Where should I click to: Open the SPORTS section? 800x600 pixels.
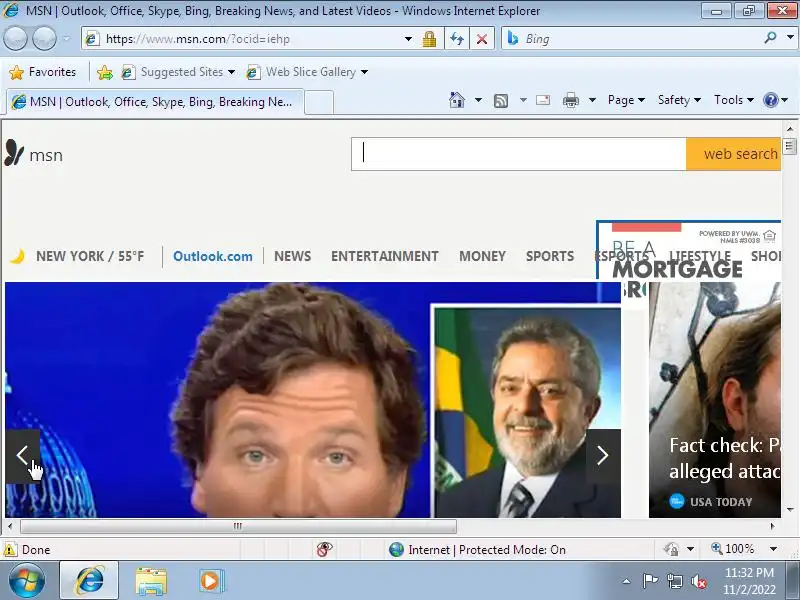pos(550,256)
